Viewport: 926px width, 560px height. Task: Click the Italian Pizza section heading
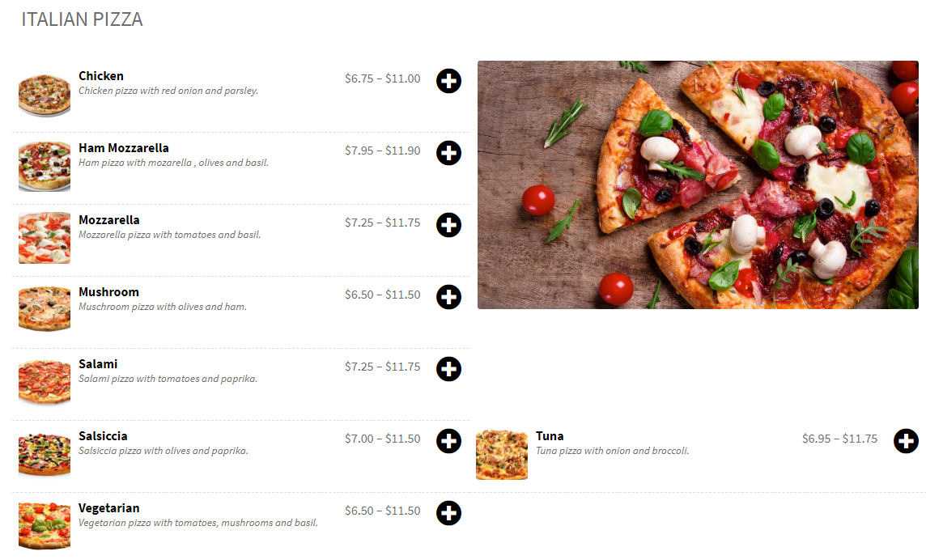coord(82,19)
